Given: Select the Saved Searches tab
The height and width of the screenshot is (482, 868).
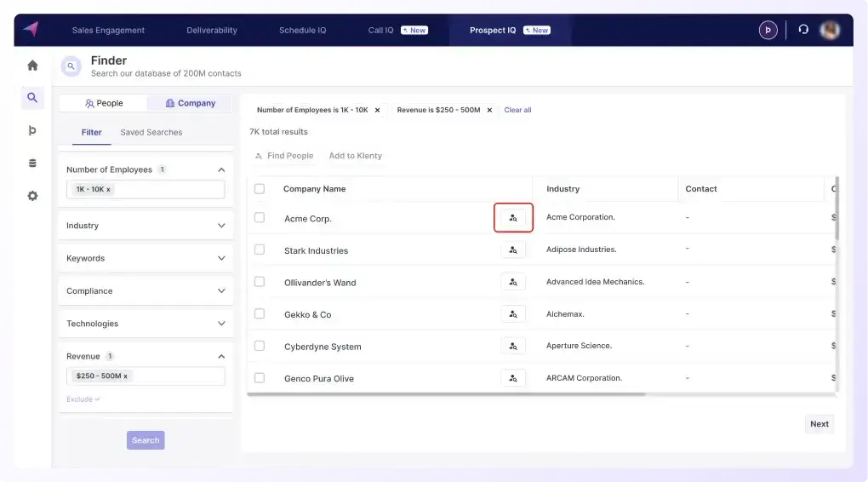Looking at the screenshot, I should 151,132.
